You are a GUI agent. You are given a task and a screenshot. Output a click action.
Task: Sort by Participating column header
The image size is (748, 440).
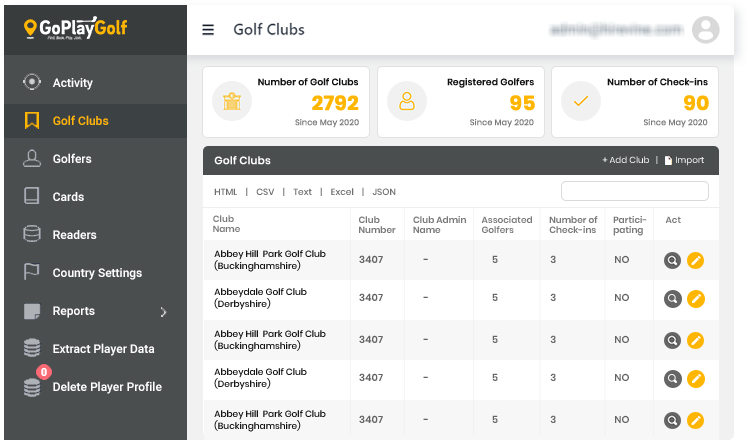630,224
